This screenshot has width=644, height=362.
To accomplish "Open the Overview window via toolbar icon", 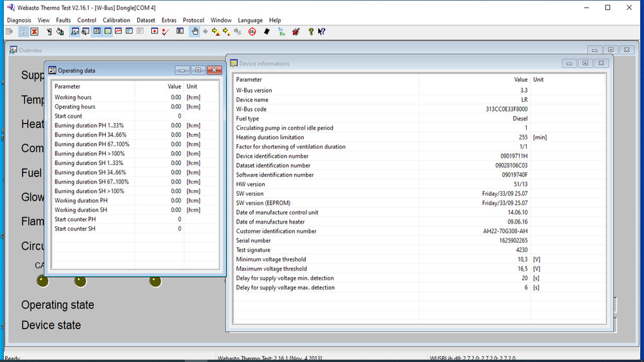I will coord(75,32).
